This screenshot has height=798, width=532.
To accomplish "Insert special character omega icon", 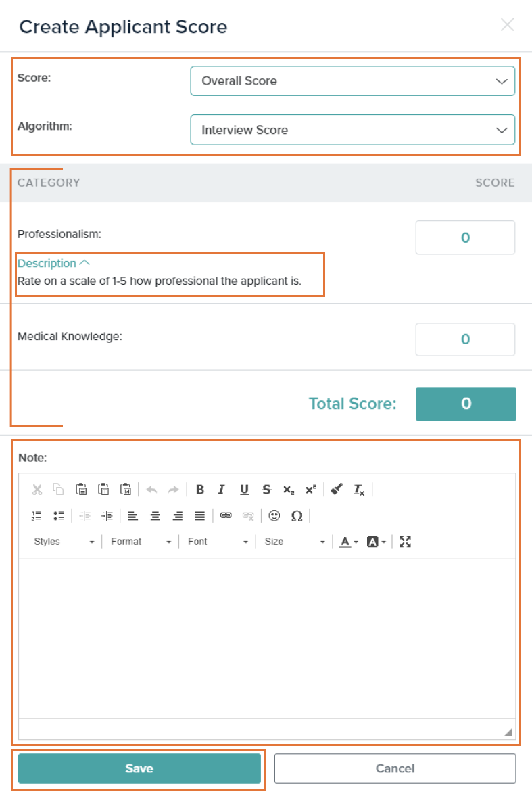I will pos(297,515).
